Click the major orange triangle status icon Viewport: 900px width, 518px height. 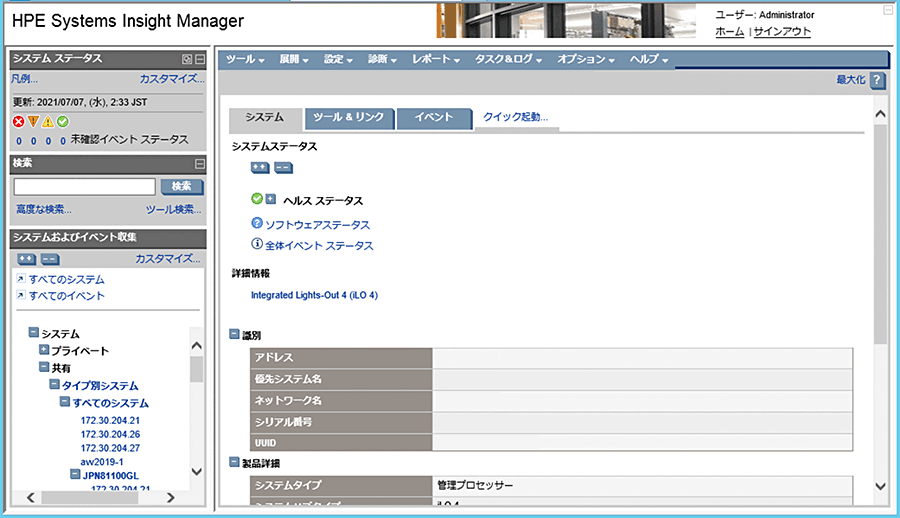[x=33, y=122]
